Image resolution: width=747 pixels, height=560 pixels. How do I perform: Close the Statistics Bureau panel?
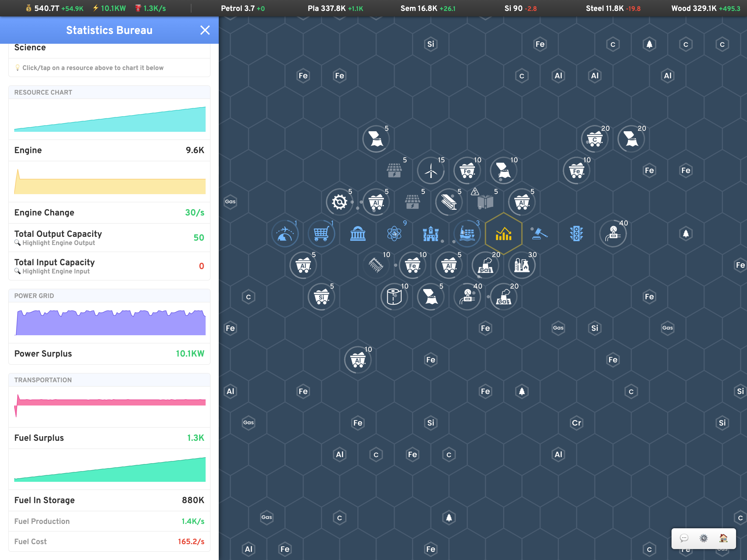click(205, 30)
